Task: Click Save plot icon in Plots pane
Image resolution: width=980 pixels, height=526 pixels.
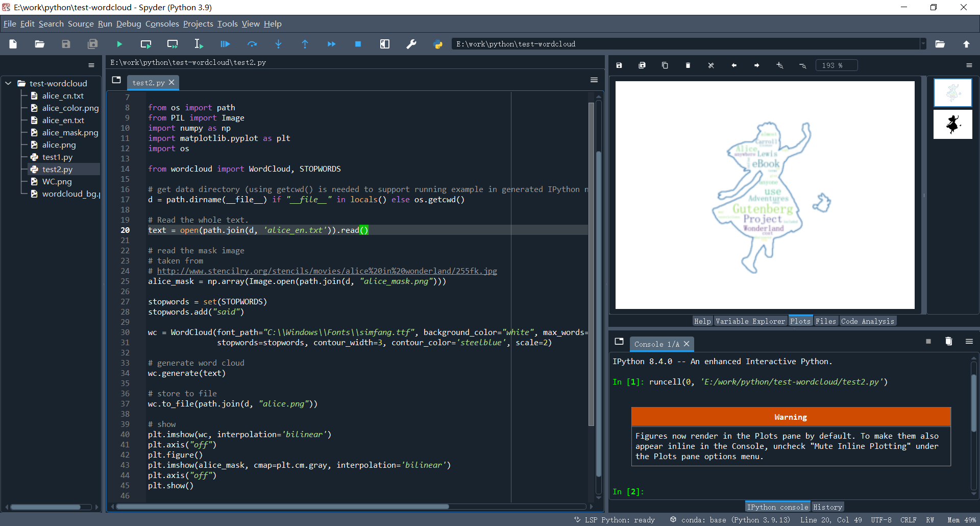Action: tap(619, 65)
